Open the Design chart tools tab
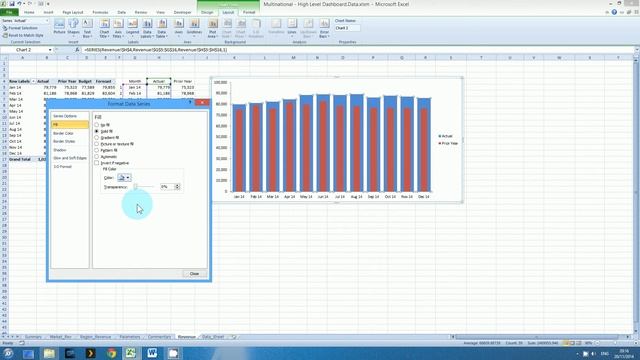Image resolution: width=640 pixels, height=360 pixels. [x=207, y=12]
